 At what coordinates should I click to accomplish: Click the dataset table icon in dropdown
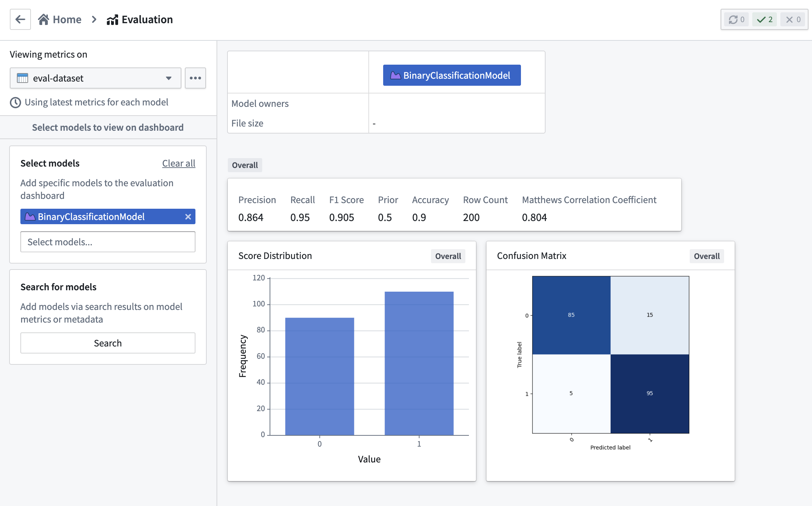pos(22,78)
